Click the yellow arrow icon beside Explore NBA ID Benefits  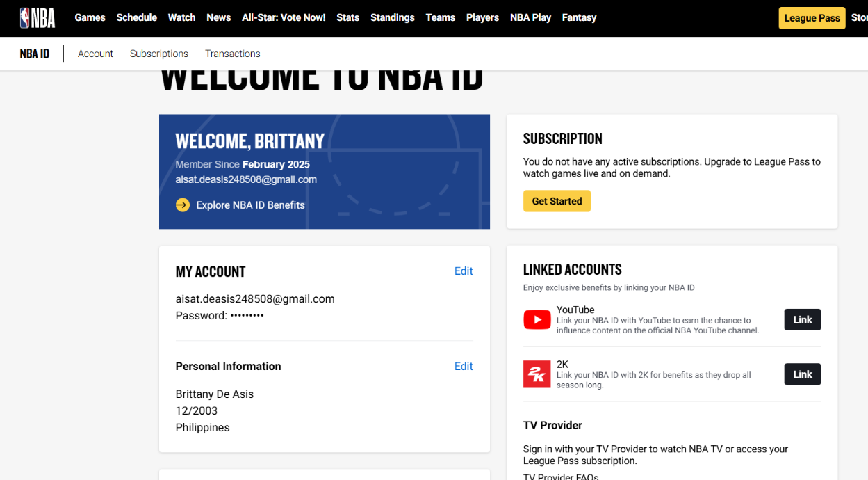(183, 205)
